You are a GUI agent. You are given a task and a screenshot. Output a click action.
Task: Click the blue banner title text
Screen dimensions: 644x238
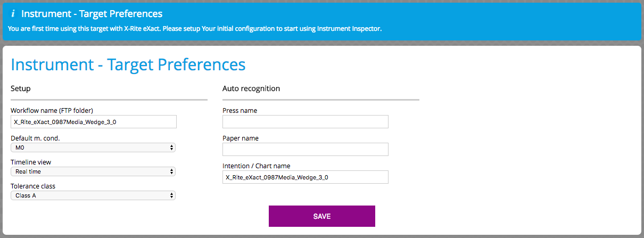[92, 14]
